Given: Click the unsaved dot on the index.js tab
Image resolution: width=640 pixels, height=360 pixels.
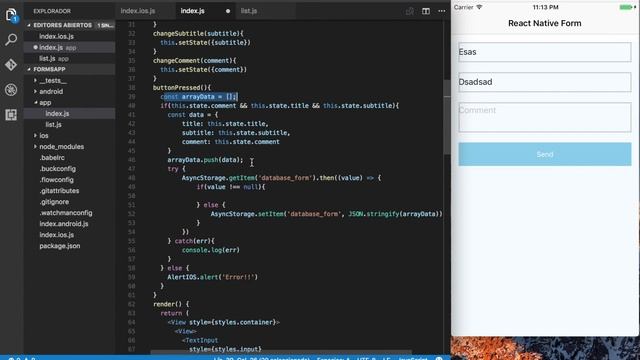Looking at the screenshot, I should point(228,11).
